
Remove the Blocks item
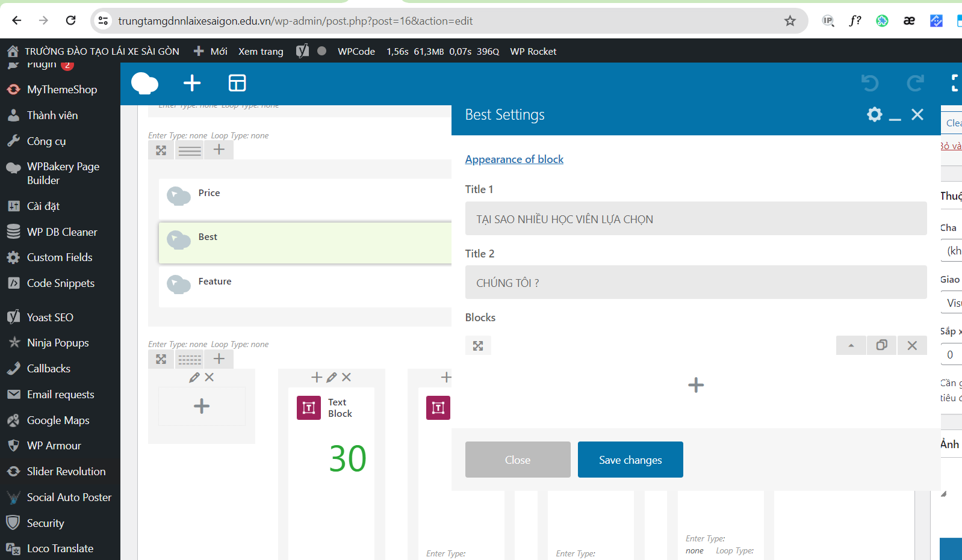(912, 345)
